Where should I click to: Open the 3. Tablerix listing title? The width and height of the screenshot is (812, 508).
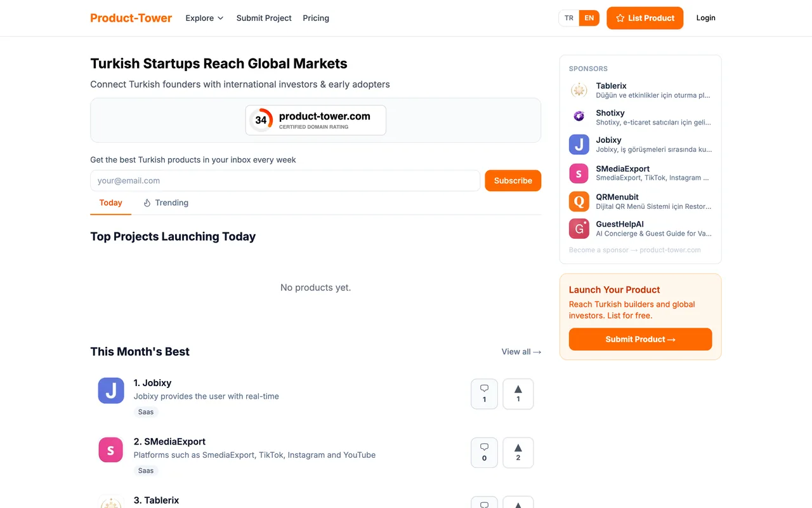[156, 500]
